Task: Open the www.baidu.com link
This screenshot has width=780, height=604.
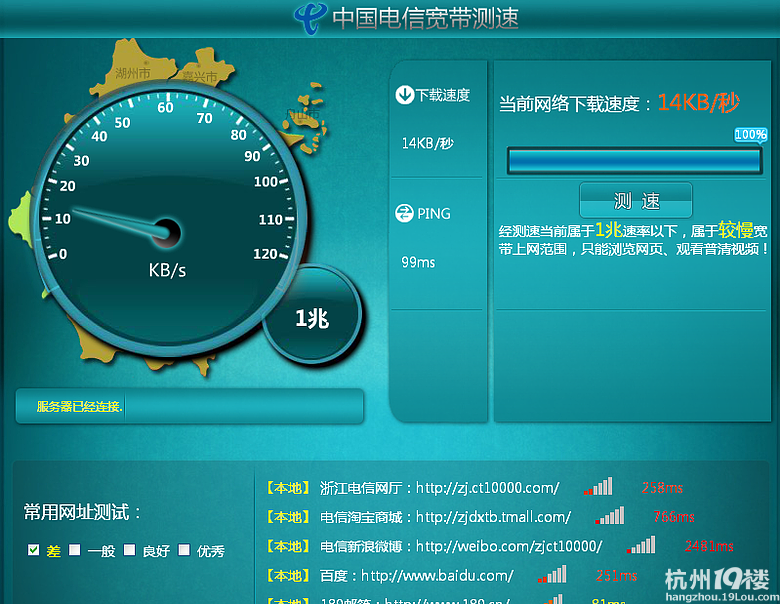Action: click(437, 575)
